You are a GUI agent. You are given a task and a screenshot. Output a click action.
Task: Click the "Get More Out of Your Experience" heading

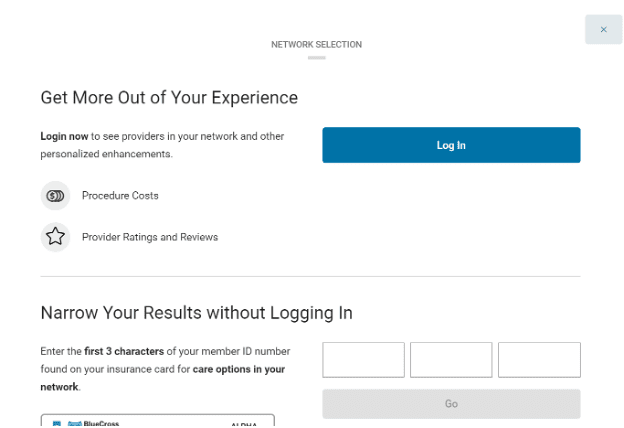coord(169,98)
